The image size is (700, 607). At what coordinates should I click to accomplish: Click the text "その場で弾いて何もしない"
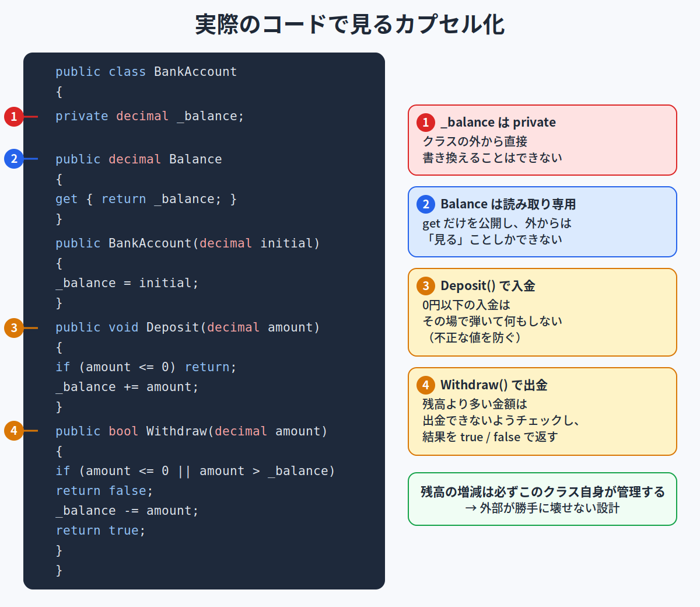pos(492,321)
